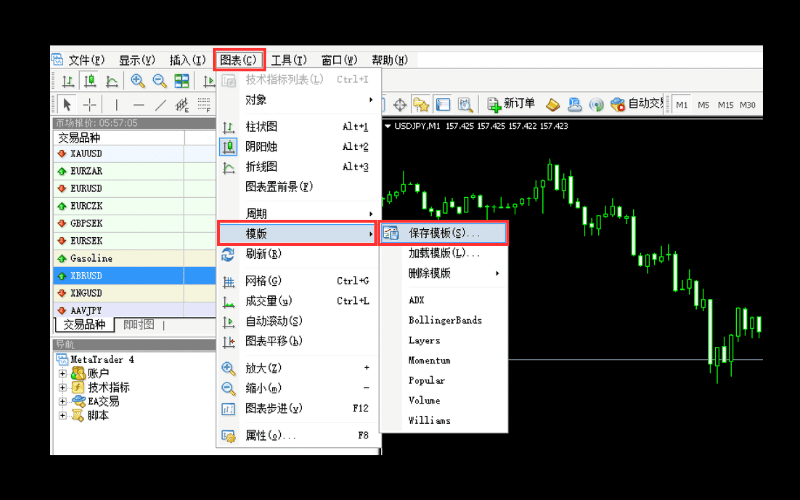Select M15 timeframe button
Screen dimensions: 800x500
click(726, 105)
